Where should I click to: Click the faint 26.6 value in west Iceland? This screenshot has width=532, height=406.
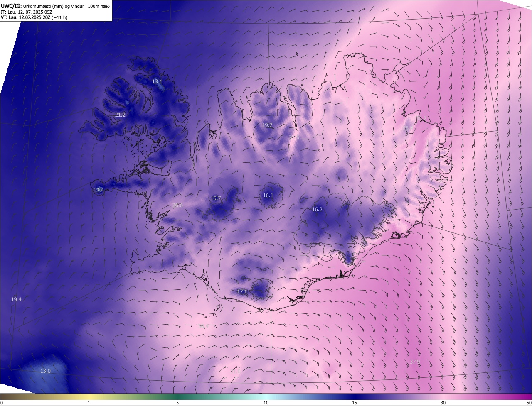coord(177,205)
